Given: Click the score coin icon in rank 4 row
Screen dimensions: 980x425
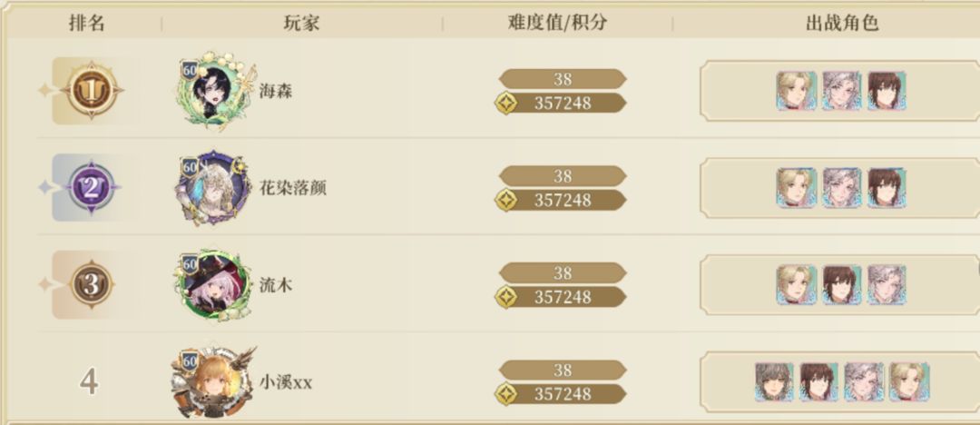Looking at the screenshot, I should pos(505,394).
